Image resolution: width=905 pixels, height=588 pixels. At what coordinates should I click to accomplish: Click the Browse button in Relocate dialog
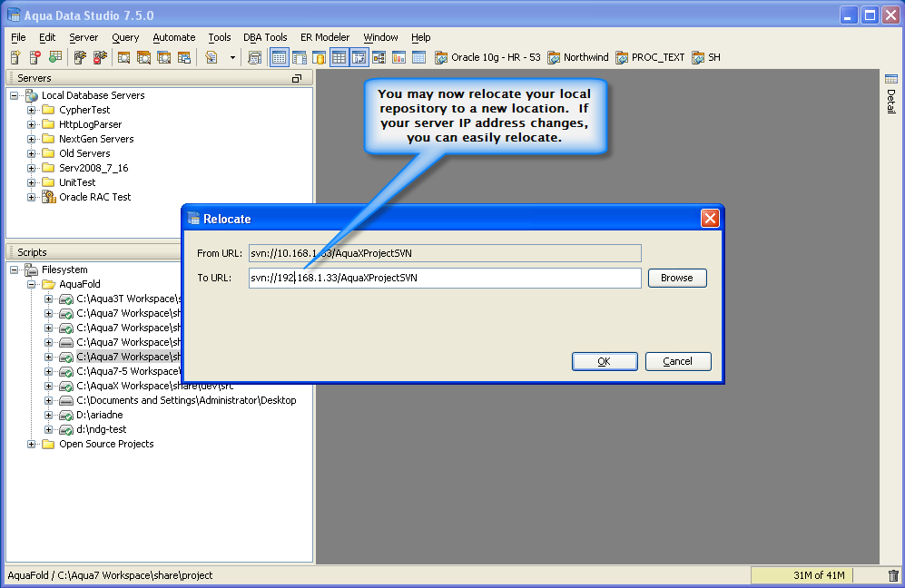[677, 278]
